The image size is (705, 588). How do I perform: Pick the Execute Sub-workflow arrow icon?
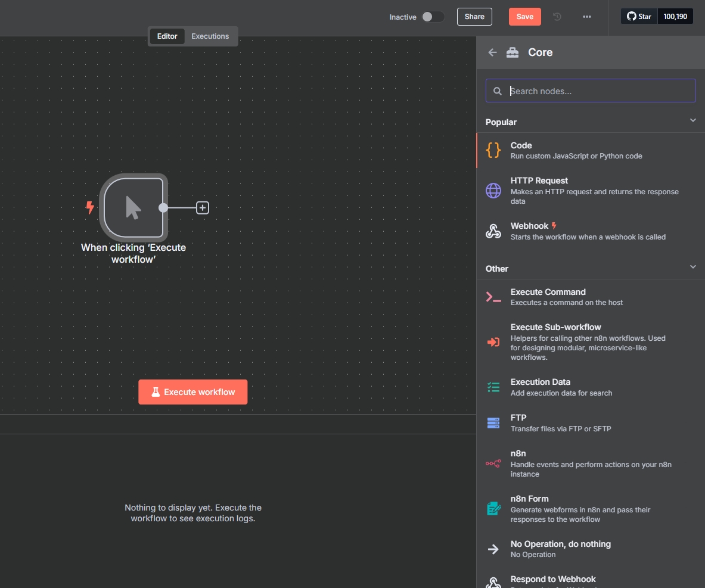tap(493, 343)
